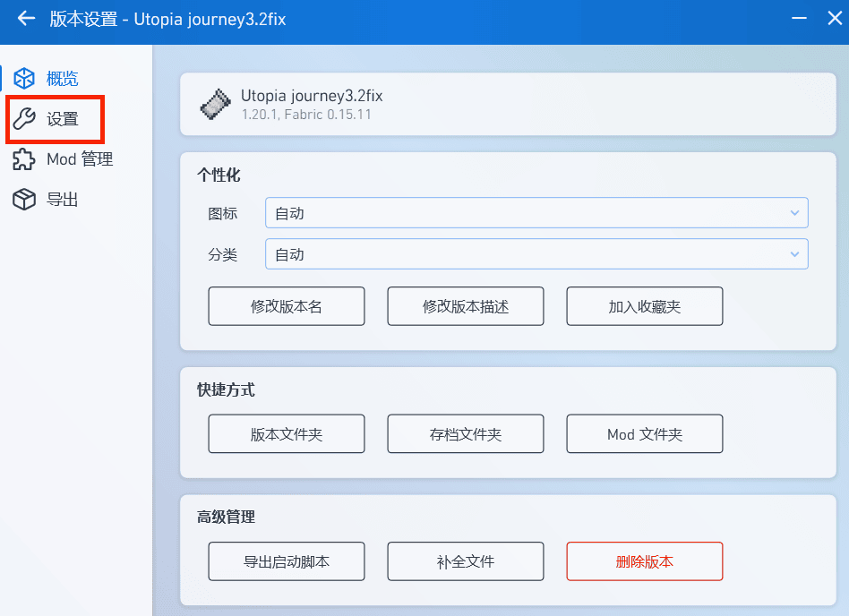
Task: Open the 图标 dropdown
Action: 536,213
